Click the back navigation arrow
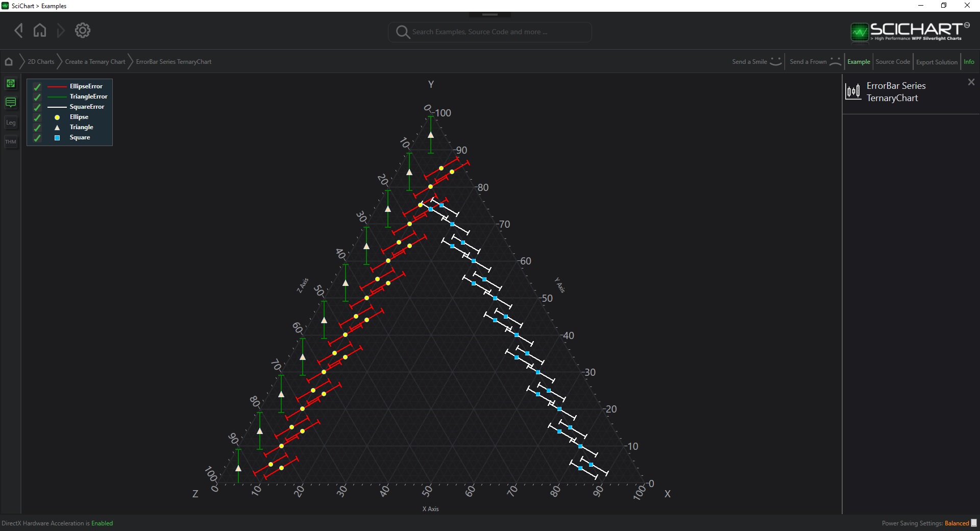This screenshot has width=980, height=531. click(x=19, y=31)
